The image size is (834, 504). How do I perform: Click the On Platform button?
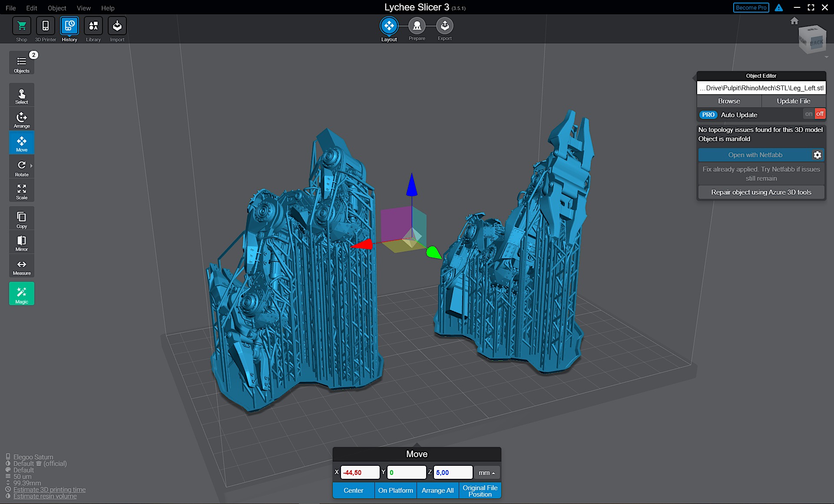[395, 491]
